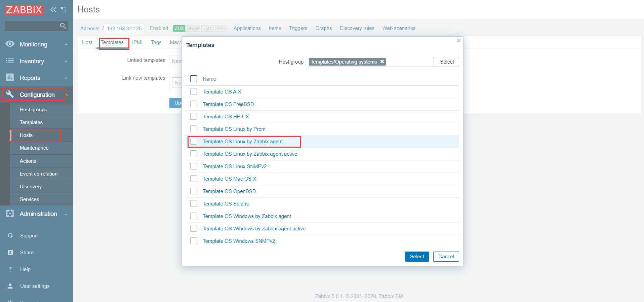Open the Applications link
644x302 pixels.
click(247, 28)
